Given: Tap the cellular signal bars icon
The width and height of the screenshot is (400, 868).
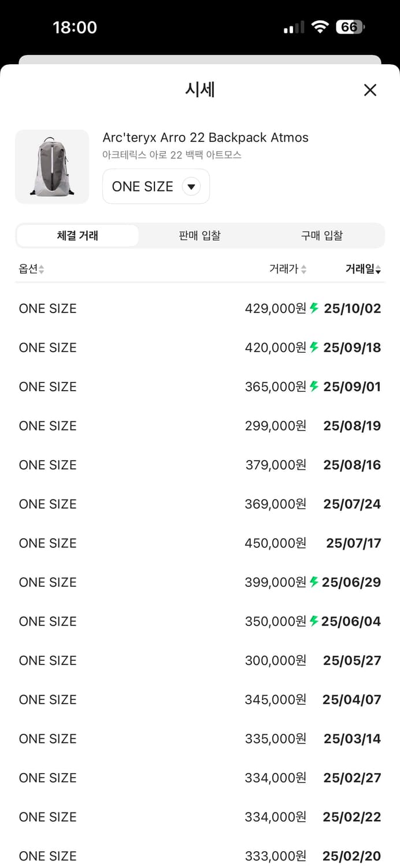Looking at the screenshot, I should 294,28.
